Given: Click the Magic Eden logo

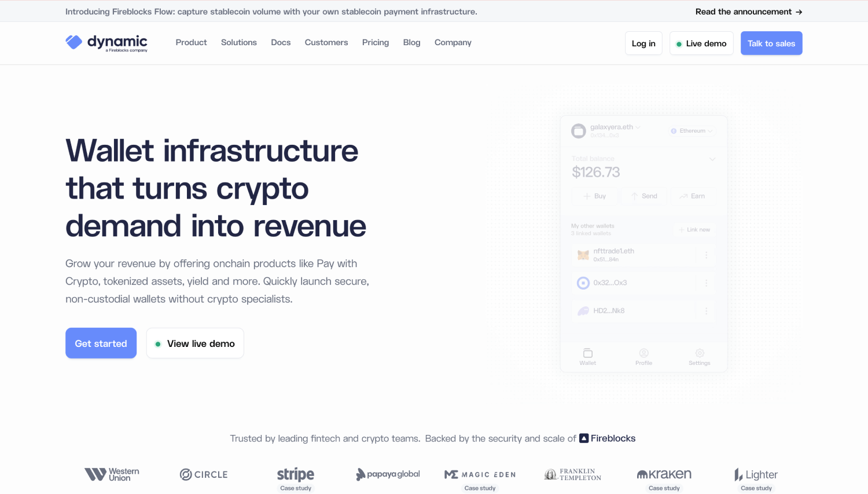Looking at the screenshot, I should point(480,474).
